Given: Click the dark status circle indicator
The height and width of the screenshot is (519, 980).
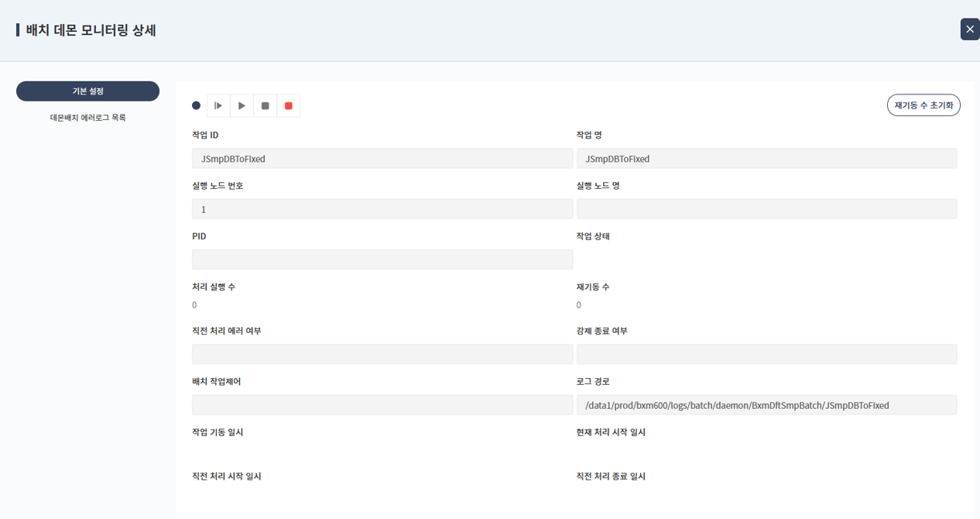Looking at the screenshot, I should (x=196, y=105).
